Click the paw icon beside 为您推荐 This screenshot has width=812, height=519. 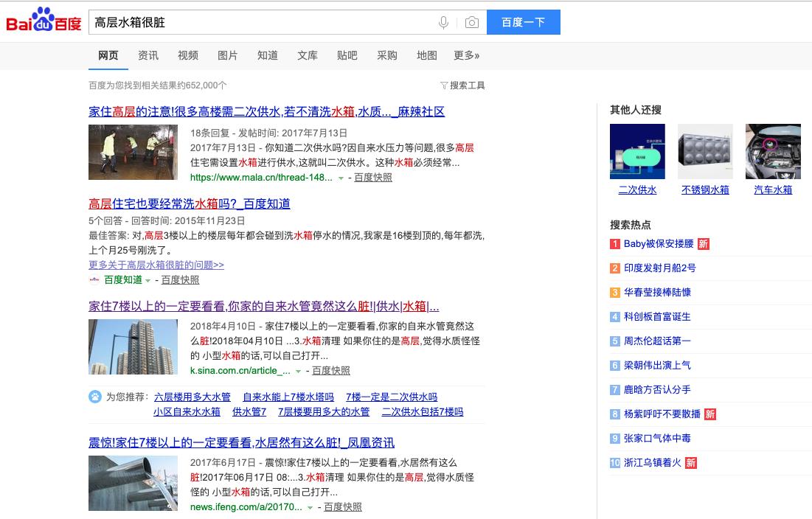[94, 397]
